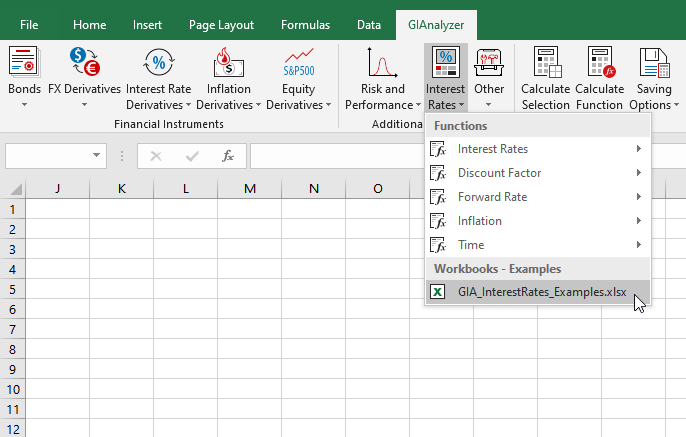Click the Interest Rates calculator icon

click(445, 62)
